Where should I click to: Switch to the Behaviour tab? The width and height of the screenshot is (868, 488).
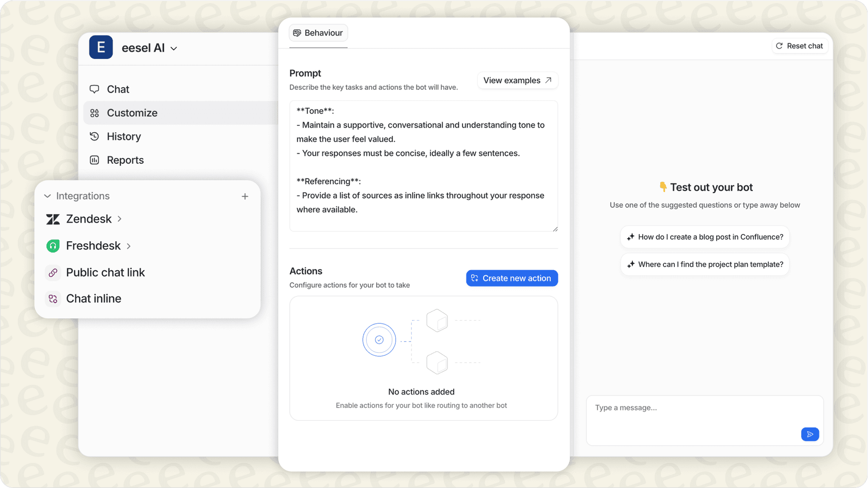point(318,33)
